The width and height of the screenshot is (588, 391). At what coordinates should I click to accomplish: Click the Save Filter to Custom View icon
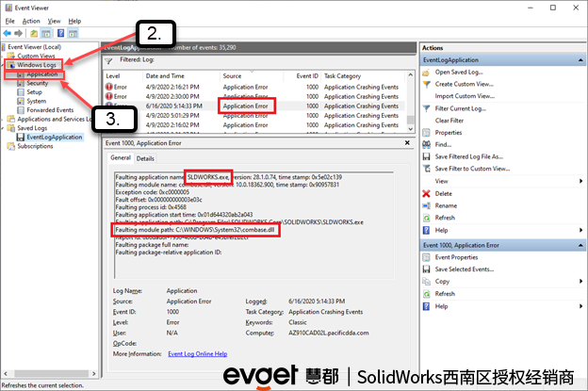pos(426,169)
